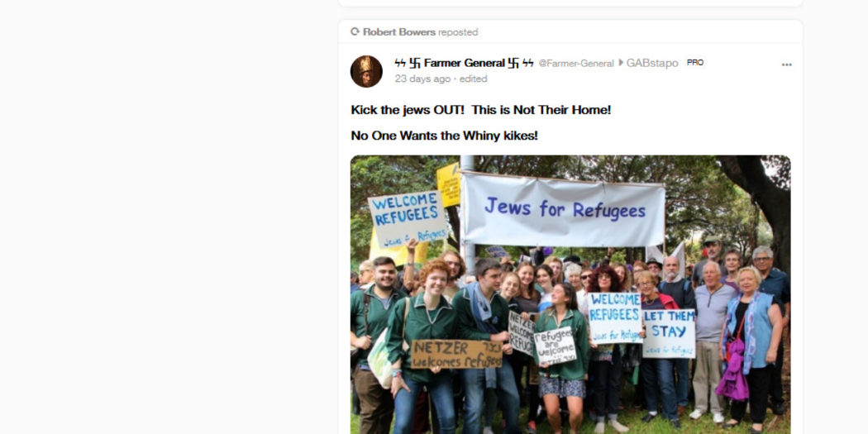868x434 pixels.
Task: Click the PRO badge next to GABstapo
Action: click(695, 63)
